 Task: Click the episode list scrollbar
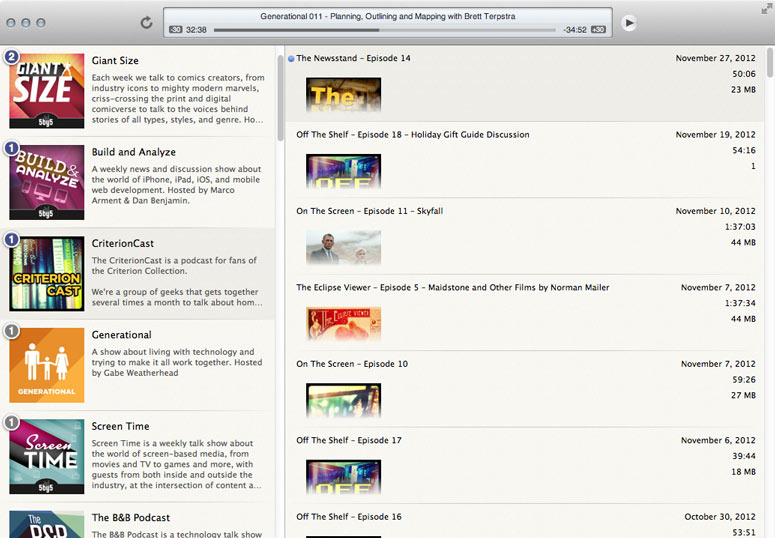[769, 63]
